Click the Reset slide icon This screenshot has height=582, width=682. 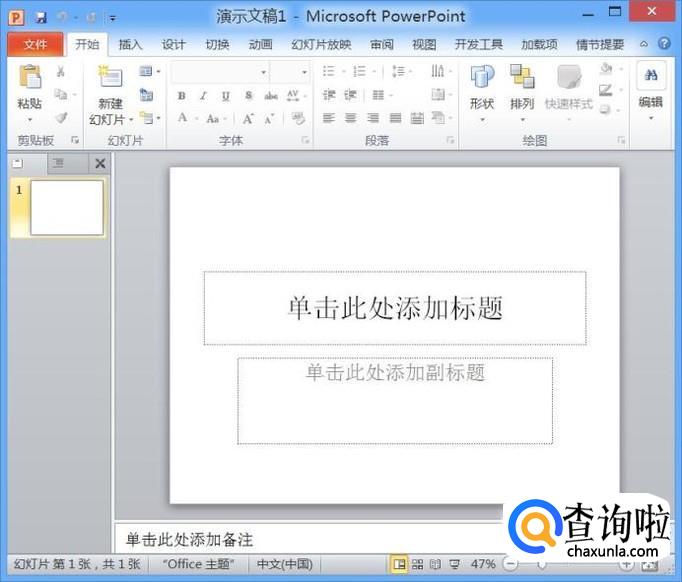[146, 94]
